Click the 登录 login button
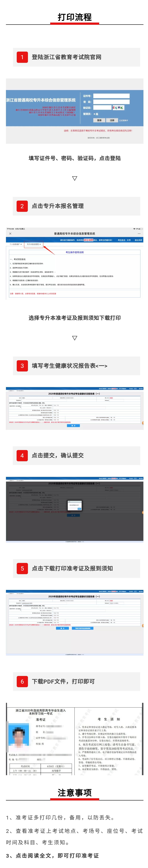This screenshot has width=148, height=868. click(x=99, y=120)
